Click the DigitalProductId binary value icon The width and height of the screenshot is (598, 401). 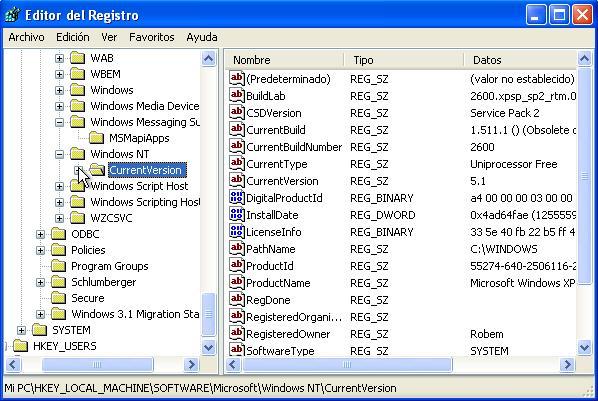coord(236,198)
